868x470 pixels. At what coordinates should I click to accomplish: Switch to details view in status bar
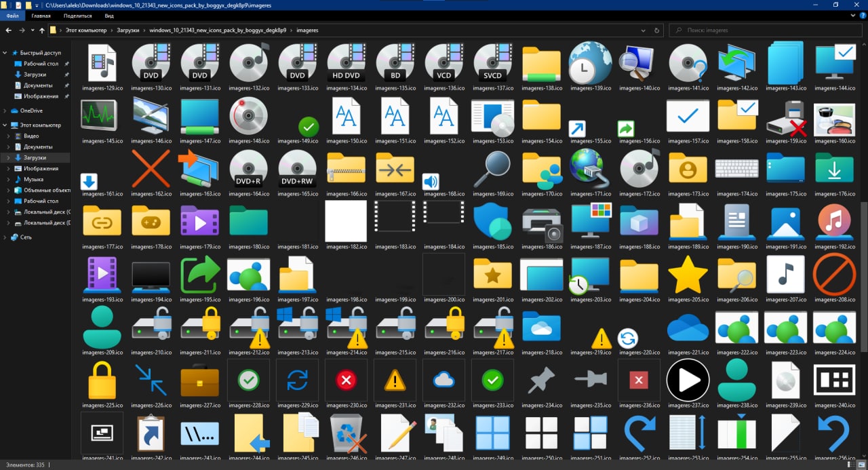pos(852,465)
